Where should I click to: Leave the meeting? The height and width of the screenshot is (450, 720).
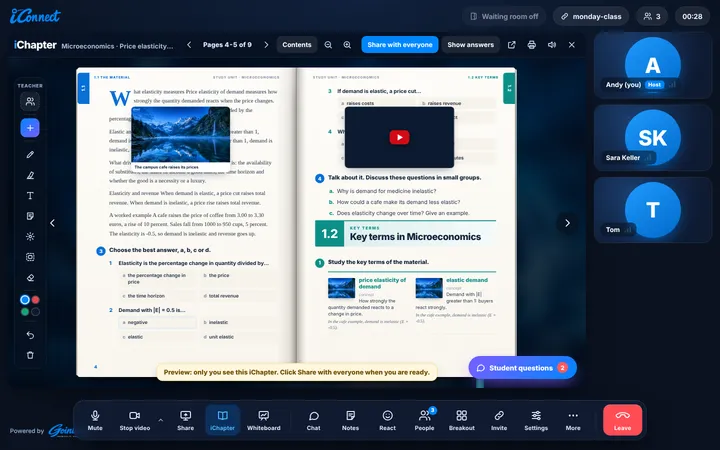point(622,420)
